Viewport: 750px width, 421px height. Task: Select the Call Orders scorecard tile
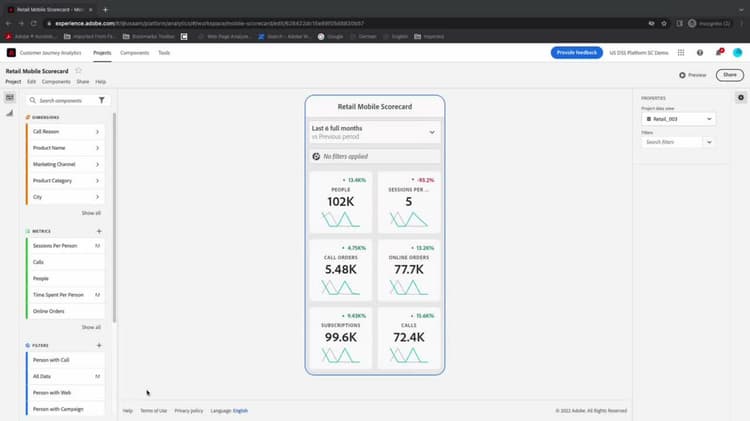(341, 270)
